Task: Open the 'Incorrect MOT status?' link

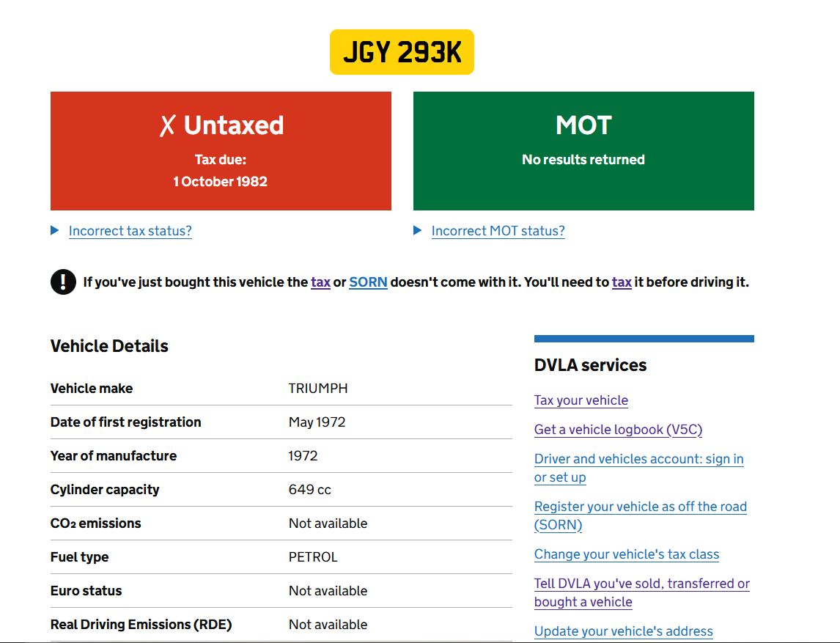Action: tap(498, 231)
